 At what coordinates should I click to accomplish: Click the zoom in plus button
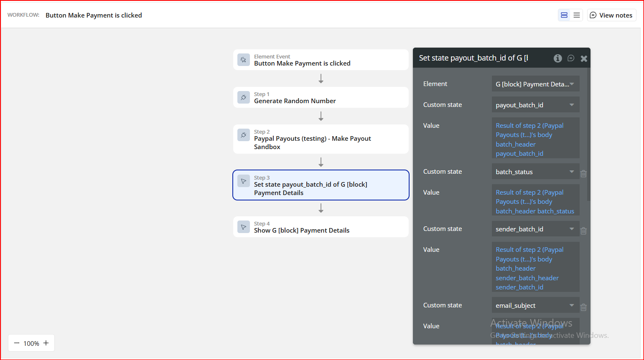coord(46,343)
